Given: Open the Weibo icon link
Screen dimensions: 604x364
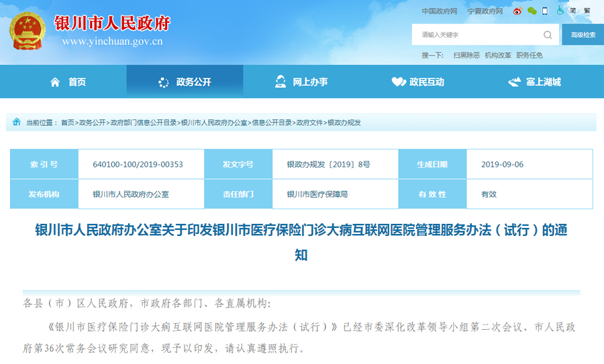Looking at the screenshot, I should 517,11.
